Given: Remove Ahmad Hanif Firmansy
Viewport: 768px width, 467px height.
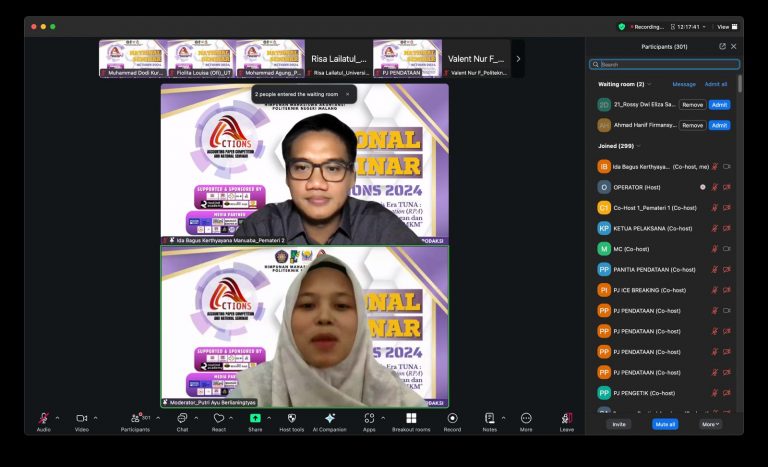Looking at the screenshot, I should point(693,125).
